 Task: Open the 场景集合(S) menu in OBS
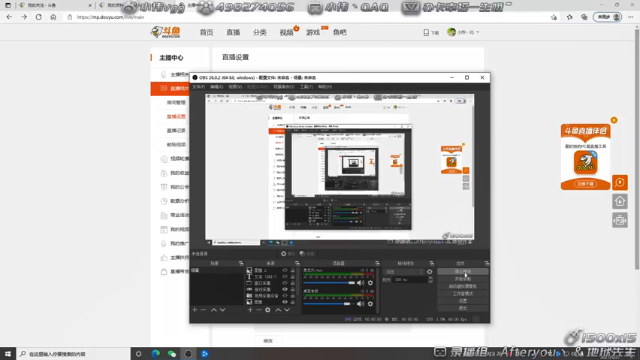tap(284, 87)
